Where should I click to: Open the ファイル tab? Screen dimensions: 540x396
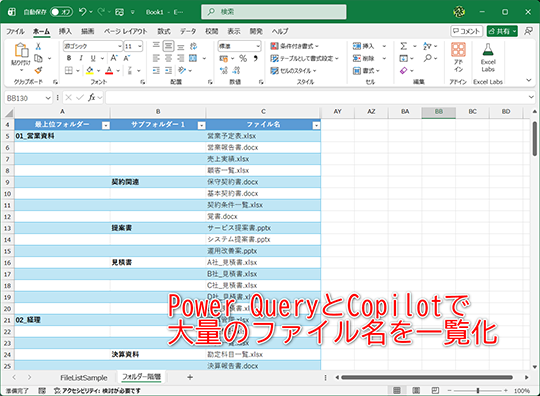point(15,31)
